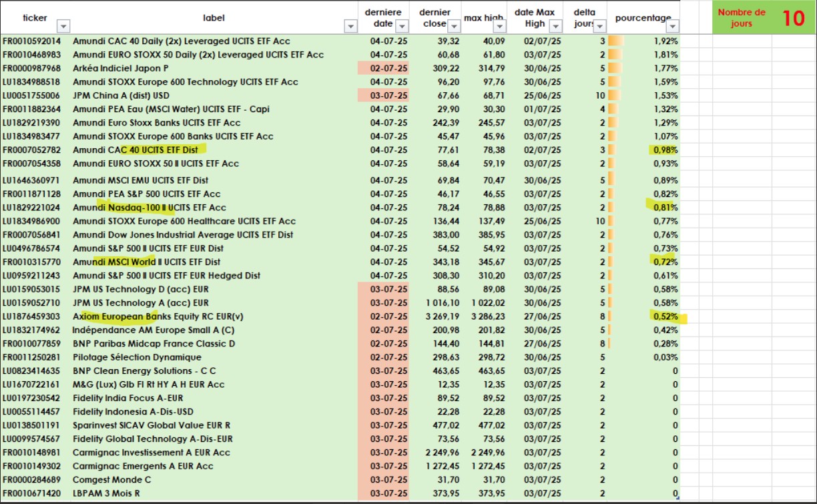Click the Amundi Nasdaq-100 II UCITS ETF Acc cell
The width and height of the screenshot is (817, 504).
tap(149, 208)
